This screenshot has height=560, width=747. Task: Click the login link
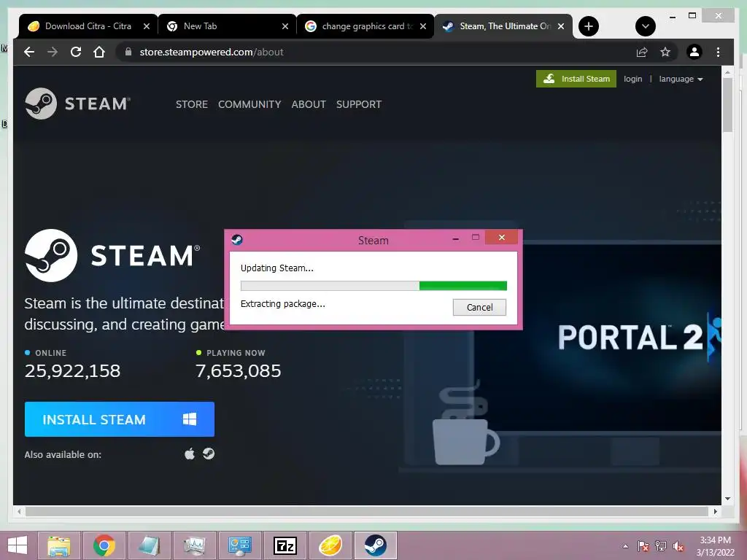pos(632,79)
